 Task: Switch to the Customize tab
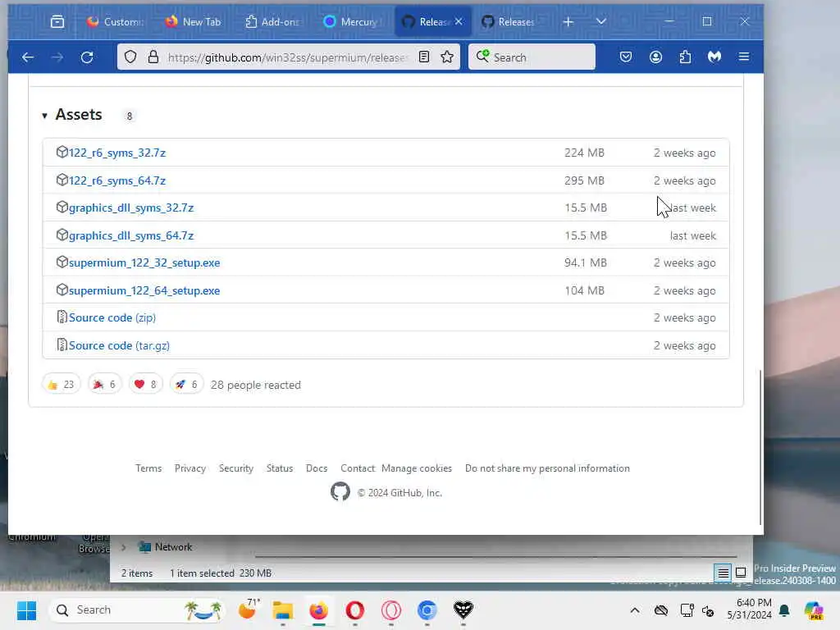pos(116,21)
